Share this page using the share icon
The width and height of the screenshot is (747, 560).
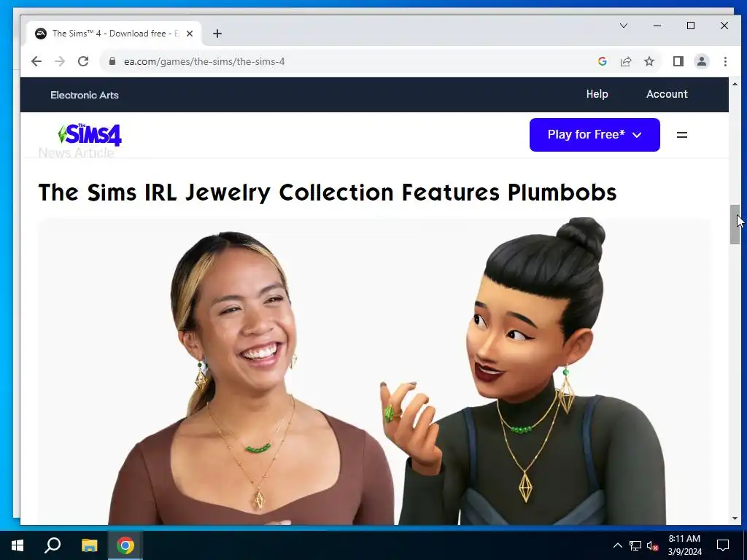pos(626,61)
